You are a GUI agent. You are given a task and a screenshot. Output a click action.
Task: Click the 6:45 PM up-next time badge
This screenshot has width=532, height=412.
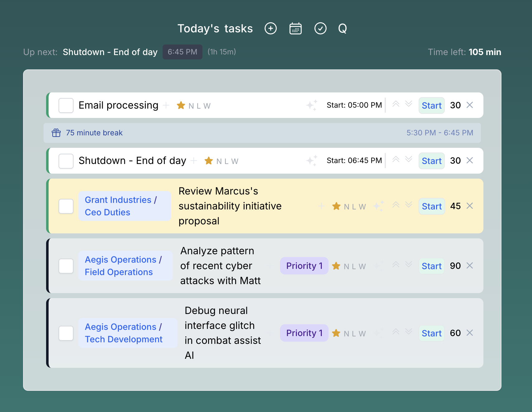click(183, 52)
